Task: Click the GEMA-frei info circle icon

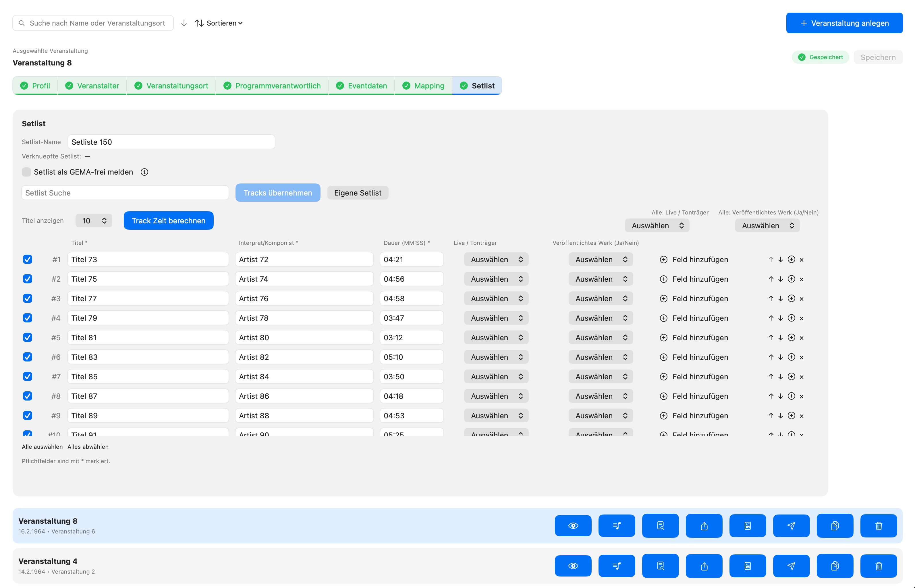Action: tap(144, 172)
